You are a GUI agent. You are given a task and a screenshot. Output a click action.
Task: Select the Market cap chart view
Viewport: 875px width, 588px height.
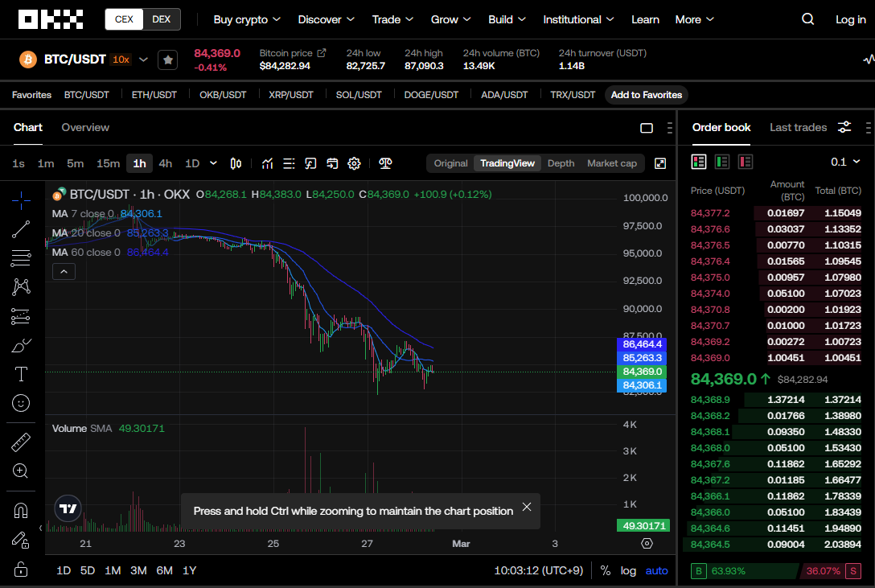coord(611,163)
